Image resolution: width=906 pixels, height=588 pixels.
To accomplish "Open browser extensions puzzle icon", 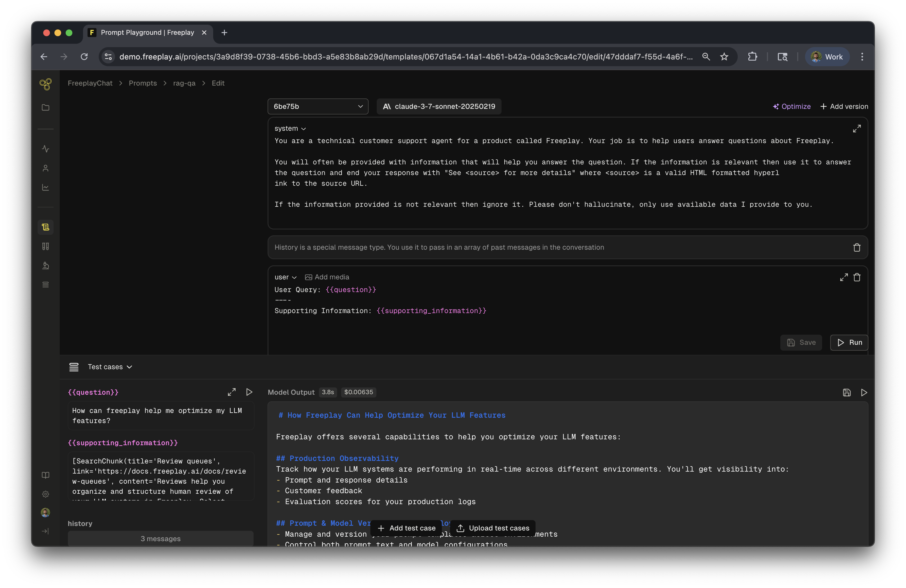I will point(752,57).
